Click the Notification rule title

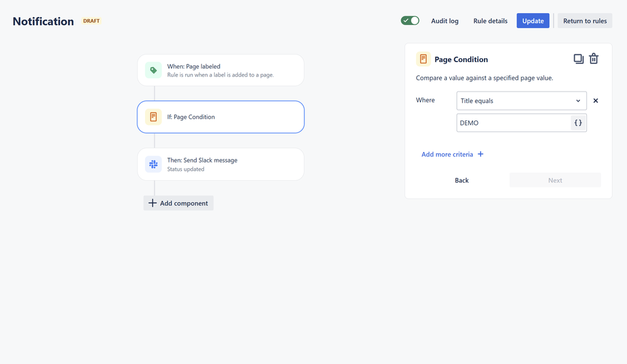click(43, 21)
